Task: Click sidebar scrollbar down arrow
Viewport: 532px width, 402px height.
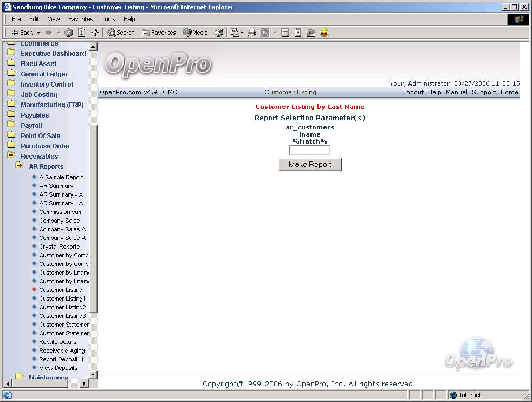Action: tap(93, 374)
